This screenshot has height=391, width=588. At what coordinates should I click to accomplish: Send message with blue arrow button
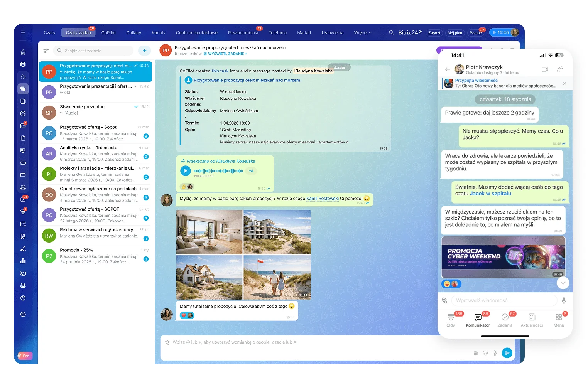(507, 352)
